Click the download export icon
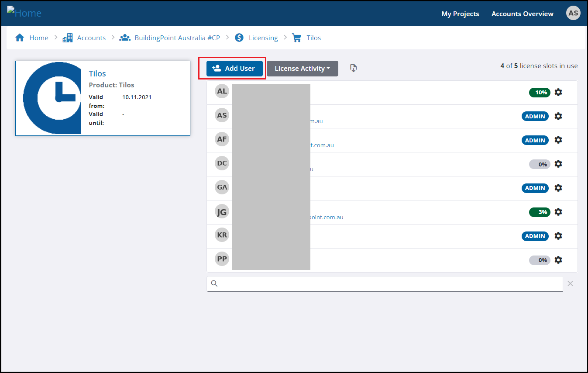The width and height of the screenshot is (588, 373). pyautogui.click(x=354, y=68)
